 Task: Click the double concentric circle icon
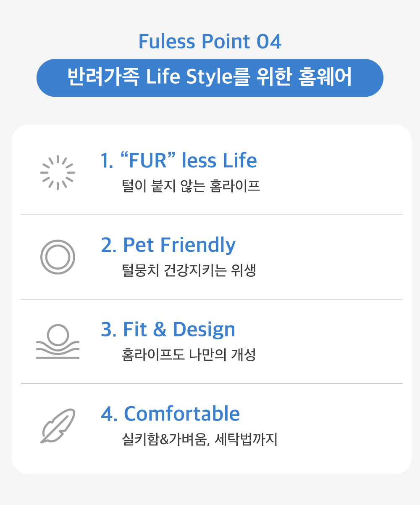pos(58,257)
